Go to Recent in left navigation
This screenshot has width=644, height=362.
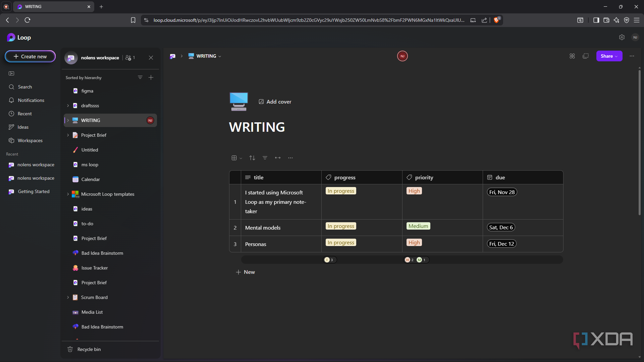(20, 114)
